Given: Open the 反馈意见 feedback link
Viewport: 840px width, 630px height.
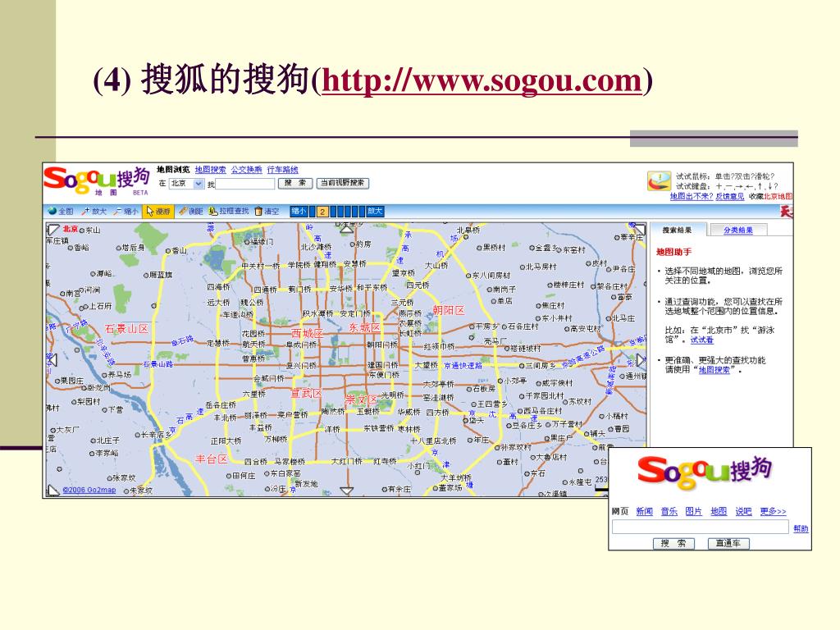Looking at the screenshot, I should click(x=729, y=196).
